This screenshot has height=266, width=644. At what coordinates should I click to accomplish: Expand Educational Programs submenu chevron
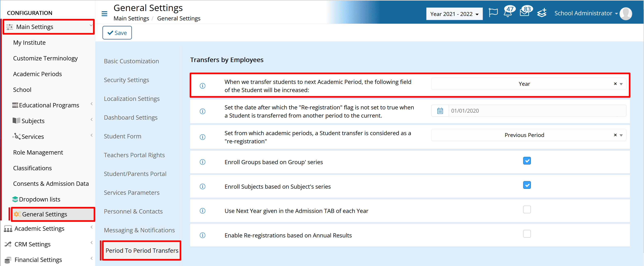click(x=92, y=104)
